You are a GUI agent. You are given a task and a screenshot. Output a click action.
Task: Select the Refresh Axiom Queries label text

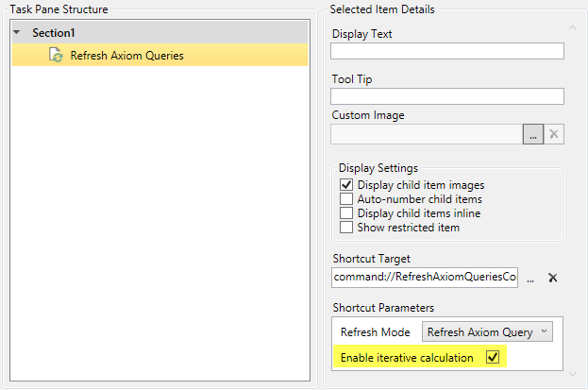coord(126,56)
